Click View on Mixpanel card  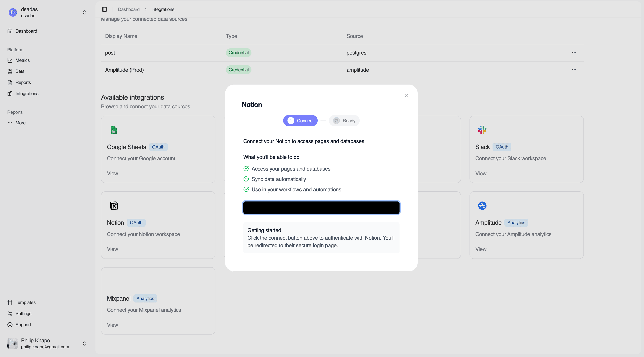(x=112, y=325)
